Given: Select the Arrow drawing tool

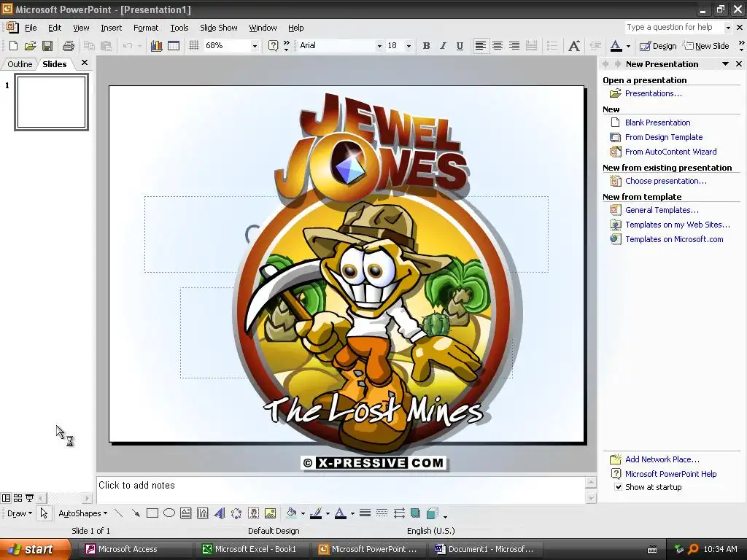Looking at the screenshot, I should click(x=136, y=513).
